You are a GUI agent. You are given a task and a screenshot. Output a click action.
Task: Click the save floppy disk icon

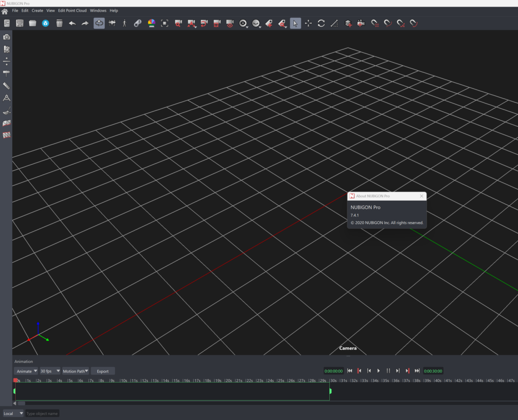20,23
